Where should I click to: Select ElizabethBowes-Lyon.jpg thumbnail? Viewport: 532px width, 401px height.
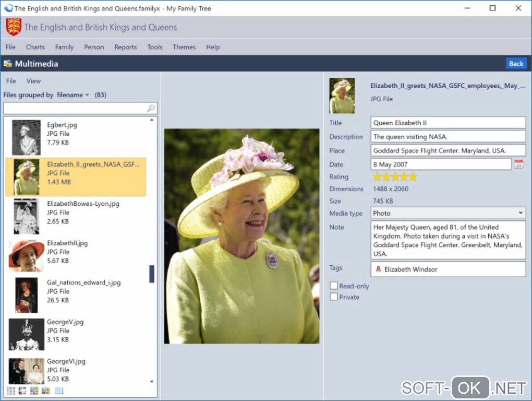pos(26,216)
